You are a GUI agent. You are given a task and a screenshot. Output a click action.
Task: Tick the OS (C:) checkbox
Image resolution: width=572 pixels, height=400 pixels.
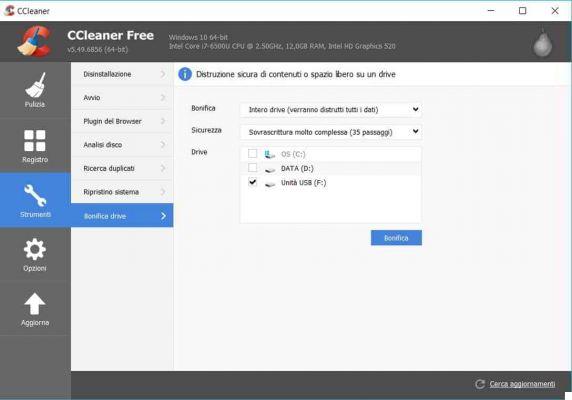point(252,153)
